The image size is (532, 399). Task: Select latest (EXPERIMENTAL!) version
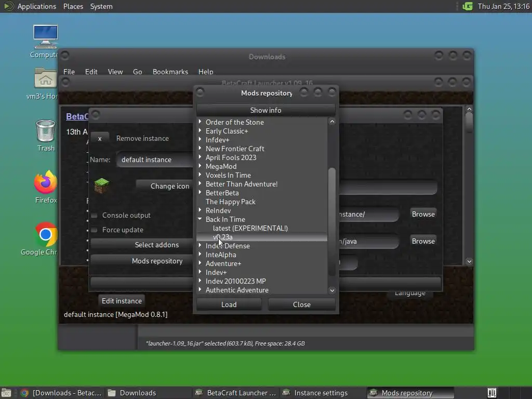[x=250, y=228]
